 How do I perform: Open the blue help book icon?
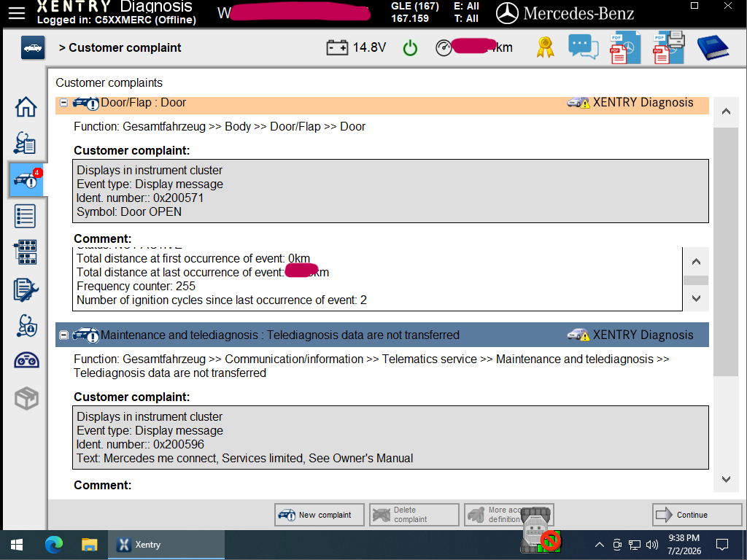click(x=713, y=47)
